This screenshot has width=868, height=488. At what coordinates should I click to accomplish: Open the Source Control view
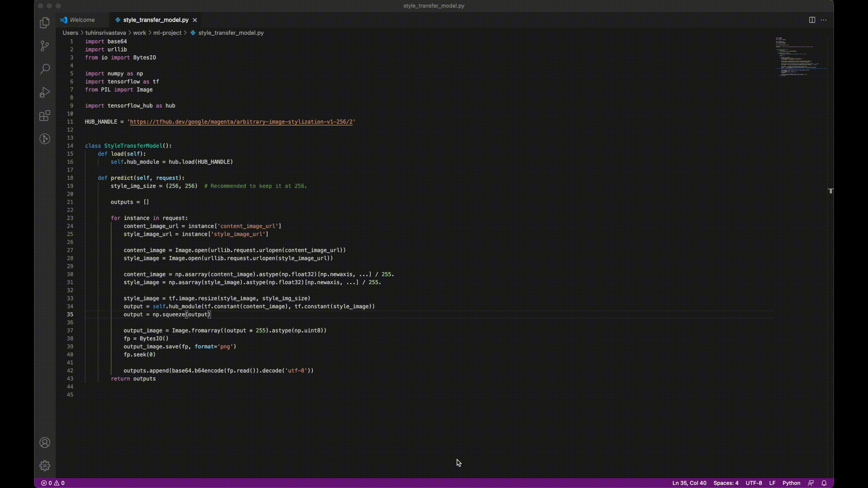44,46
